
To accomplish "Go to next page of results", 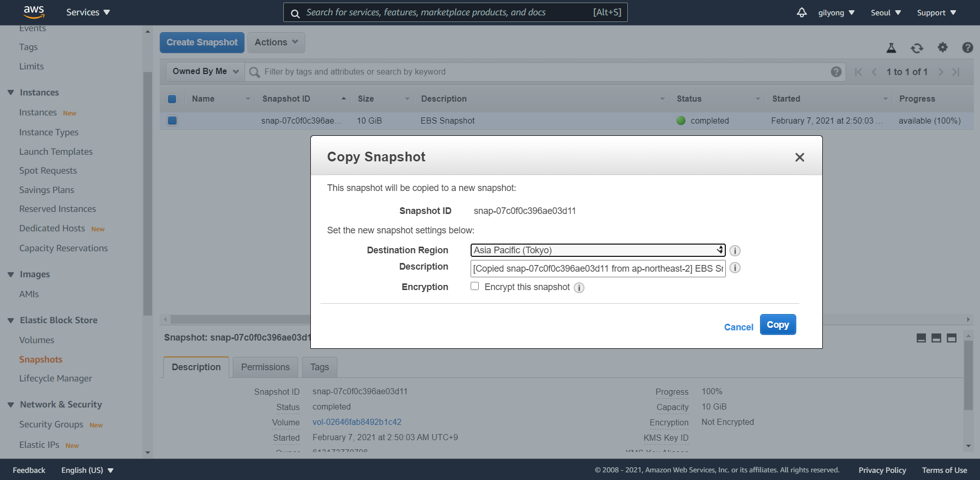I will pos(941,72).
